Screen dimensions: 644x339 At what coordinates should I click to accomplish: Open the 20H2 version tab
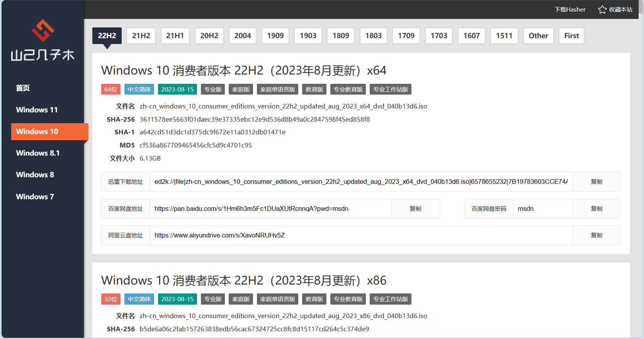pyautogui.click(x=209, y=36)
